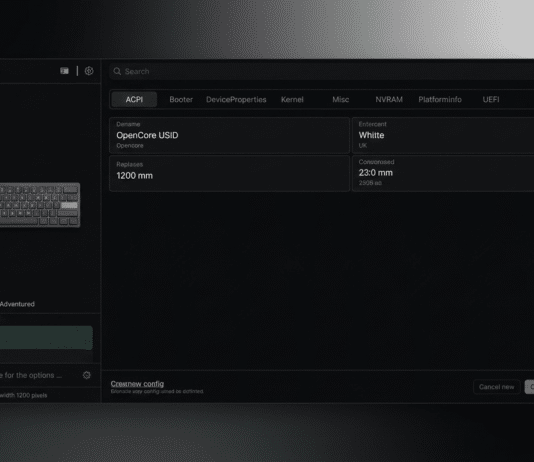The height and width of the screenshot is (462, 534).
Task: Select the PlatformInfo tab
Action: [440, 99]
